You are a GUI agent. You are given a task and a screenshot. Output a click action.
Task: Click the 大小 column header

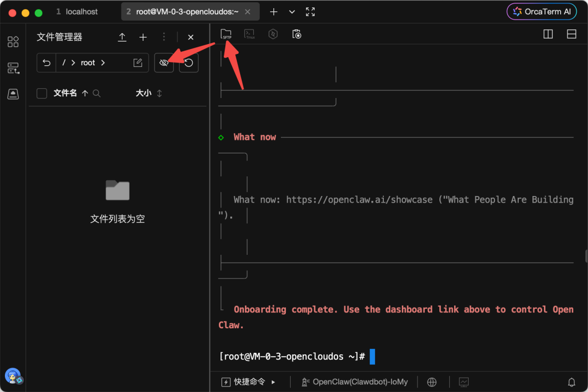(144, 93)
